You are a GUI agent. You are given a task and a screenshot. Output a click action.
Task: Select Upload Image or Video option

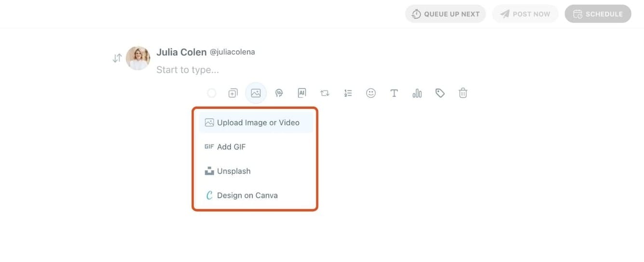coord(256,123)
